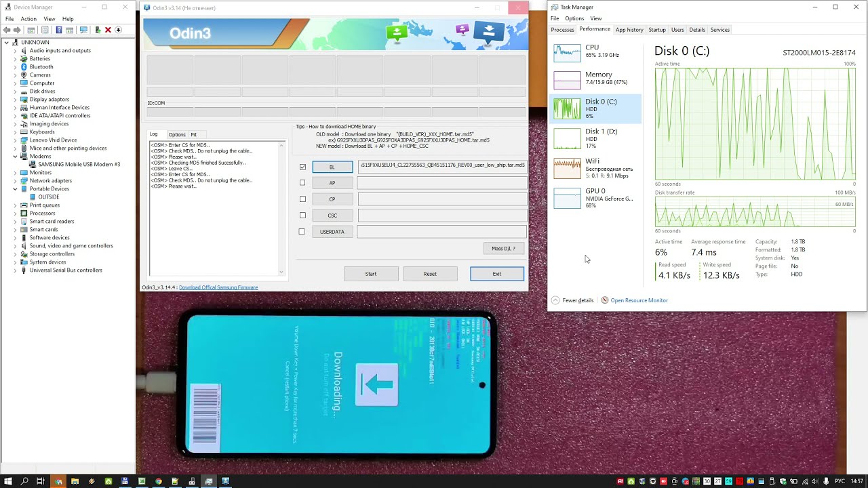This screenshot has width=868, height=488.
Task: Click the РУС language indicator in taskbar
Action: pos(840,481)
